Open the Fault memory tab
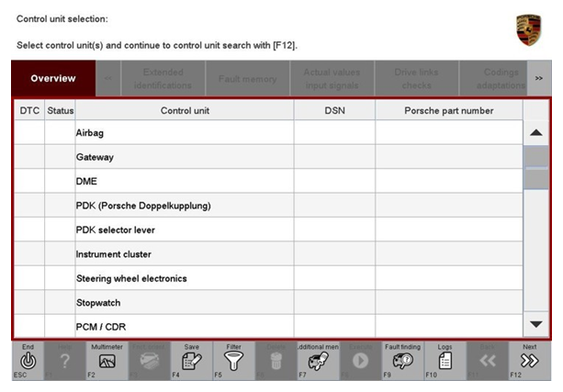The width and height of the screenshot is (563, 392). [247, 79]
